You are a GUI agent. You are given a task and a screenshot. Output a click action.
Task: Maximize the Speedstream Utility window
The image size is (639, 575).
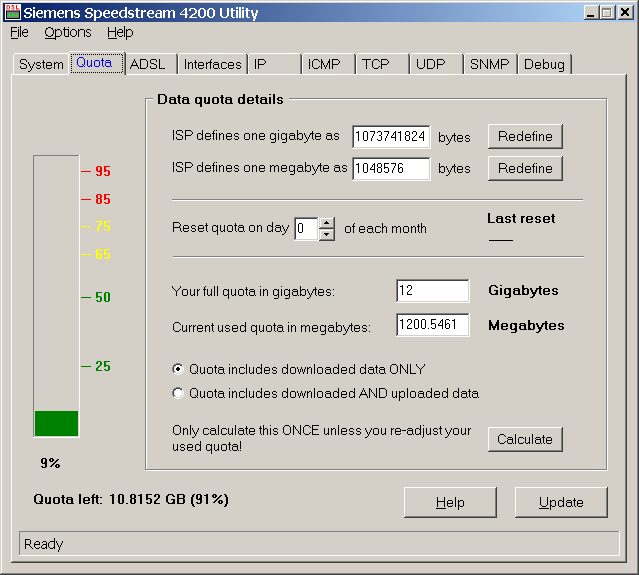(606, 13)
